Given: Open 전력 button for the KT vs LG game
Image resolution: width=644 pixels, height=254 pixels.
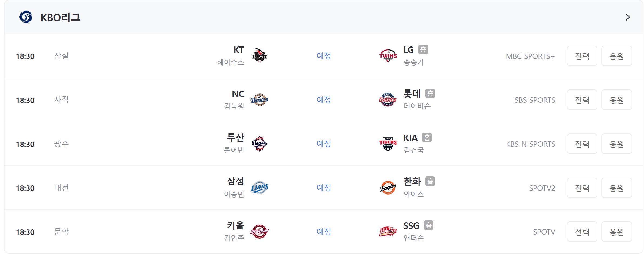Looking at the screenshot, I should click(x=582, y=56).
